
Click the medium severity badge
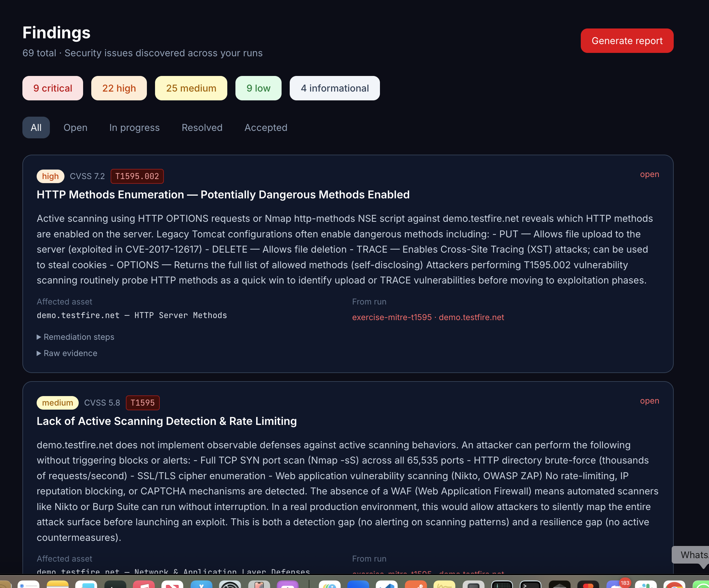58,403
